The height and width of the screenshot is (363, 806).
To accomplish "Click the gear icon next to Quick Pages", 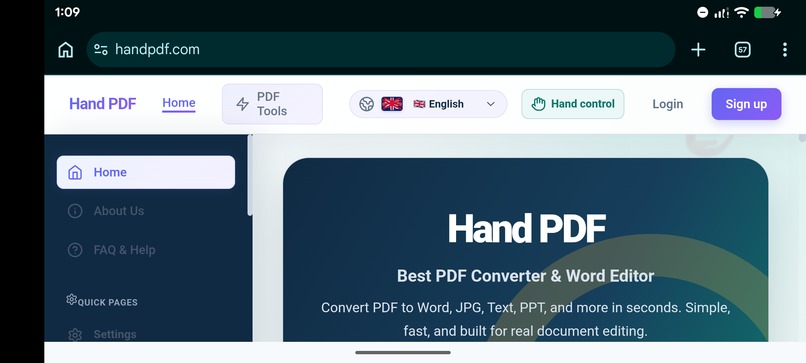I will point(71,299).
